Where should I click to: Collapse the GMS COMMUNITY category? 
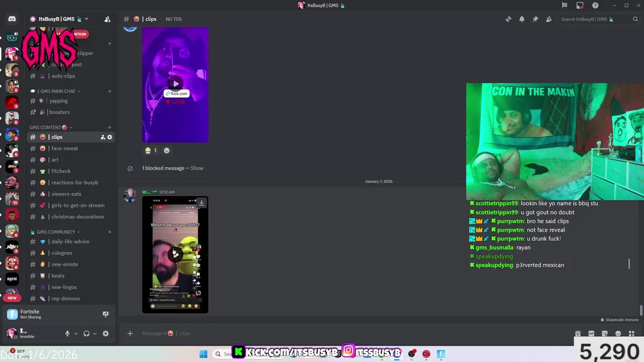(55, 232)
